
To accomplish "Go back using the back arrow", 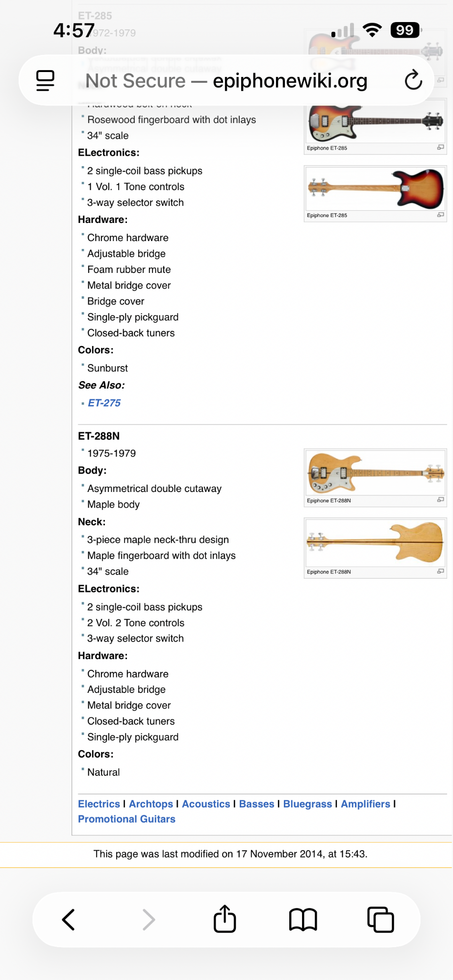I will coord(69,920).
